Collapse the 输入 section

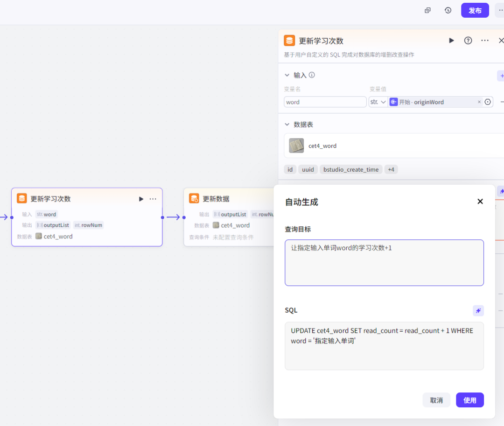tap(287, 75)
